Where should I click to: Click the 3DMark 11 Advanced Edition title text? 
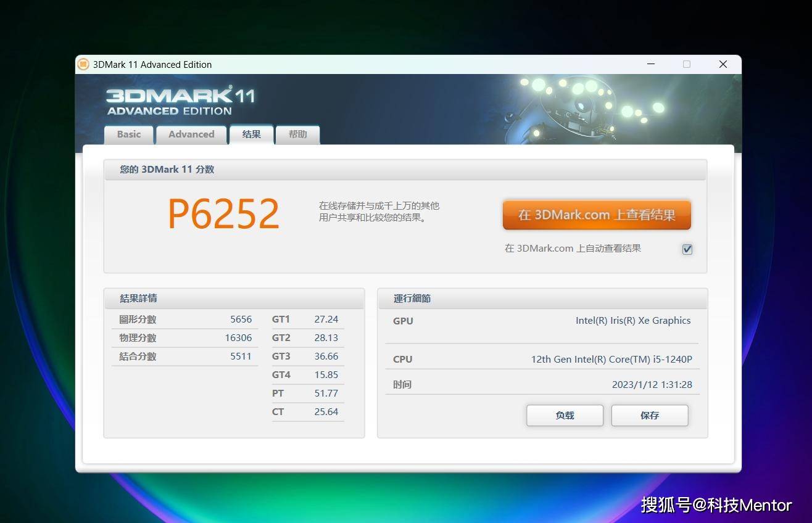(152, 64)
